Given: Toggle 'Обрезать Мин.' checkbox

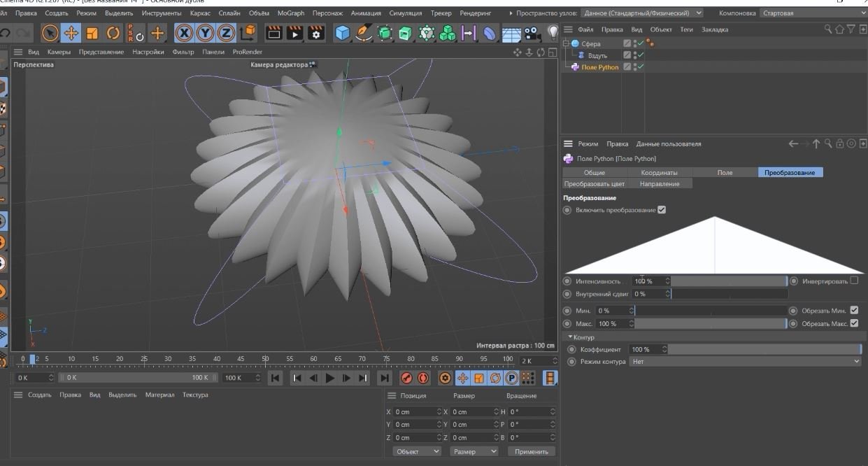Looking at the screenshot, I should pyautogui.click(x=854, y=310).
